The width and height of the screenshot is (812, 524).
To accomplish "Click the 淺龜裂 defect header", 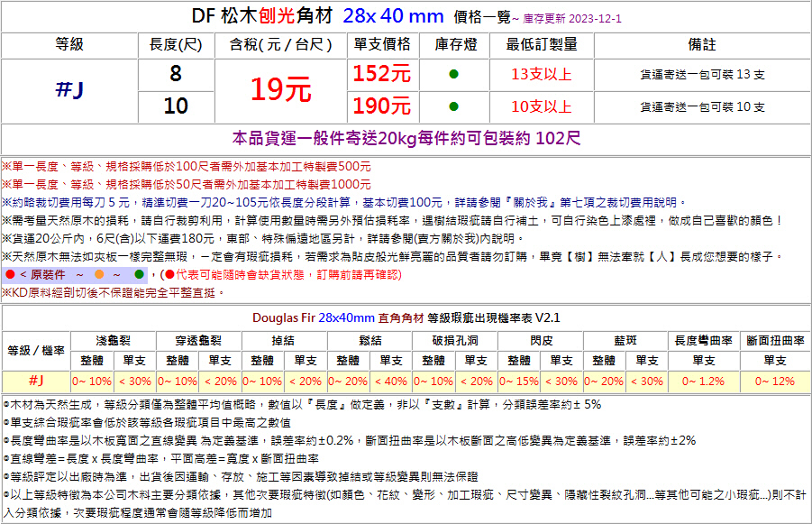I will click(x=113, y=341).
